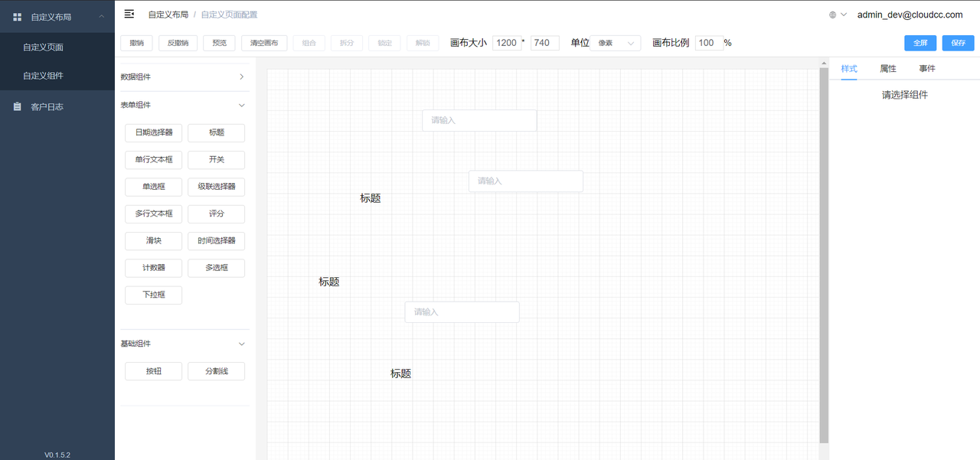Image resolution: width=980 pixels, height=460 pixels.
Task: Click the 全屏 button
Action: (x=920, y=43)
